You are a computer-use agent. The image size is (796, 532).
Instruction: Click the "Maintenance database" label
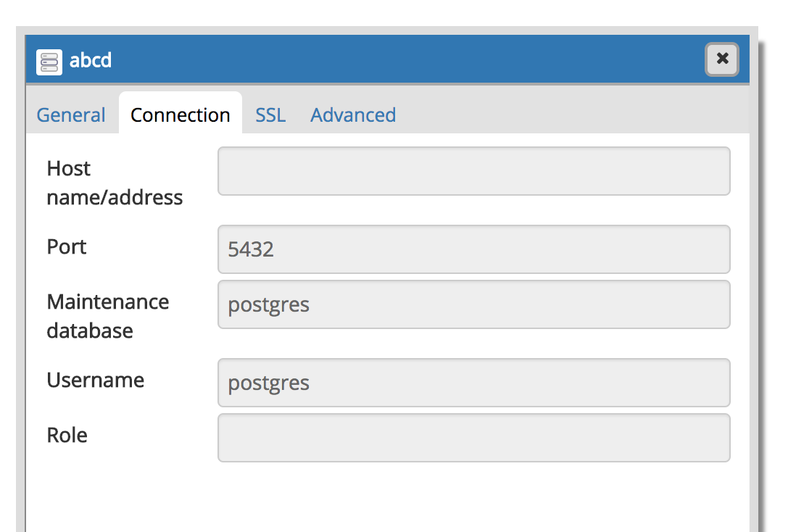coord(107,316)
